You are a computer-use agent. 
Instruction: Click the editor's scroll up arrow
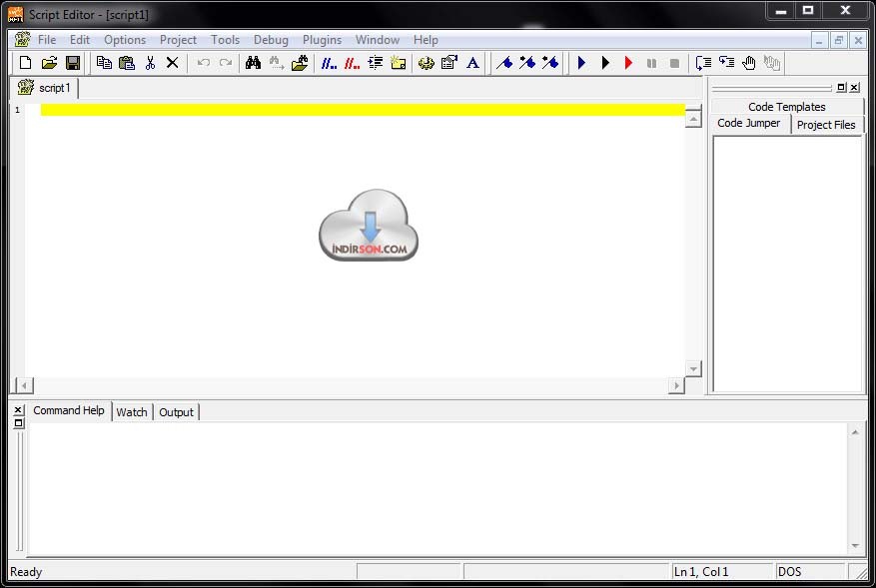click(x=693, y=119)
